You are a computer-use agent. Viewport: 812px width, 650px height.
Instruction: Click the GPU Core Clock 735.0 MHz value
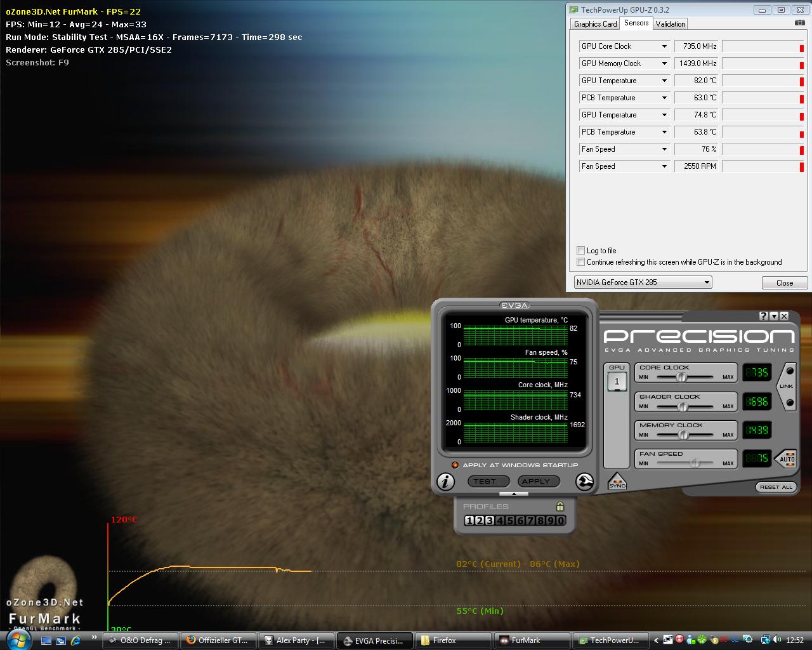click(x=696, y=46)
